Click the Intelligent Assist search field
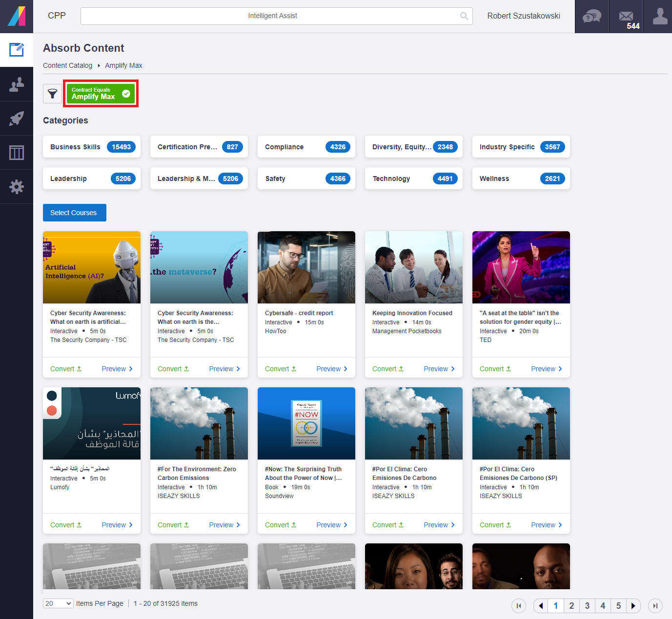 click(x=277, y=16)
